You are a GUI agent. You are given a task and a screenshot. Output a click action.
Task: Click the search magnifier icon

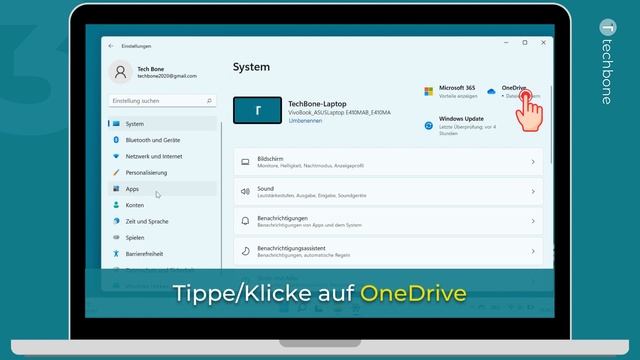coord(209,101)
